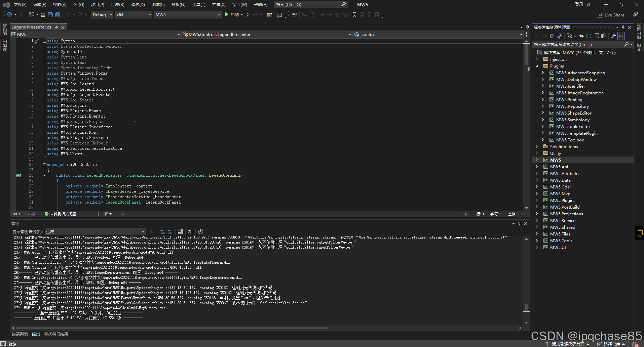Select the Save All toolbar icon

point(58,15)
